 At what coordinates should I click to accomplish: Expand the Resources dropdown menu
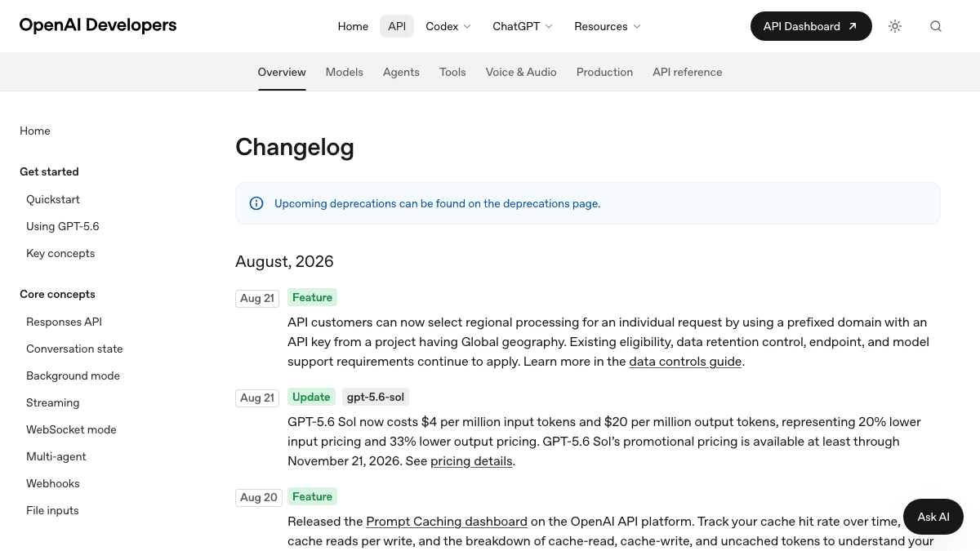pyautogui.click(x=608, y=26)
